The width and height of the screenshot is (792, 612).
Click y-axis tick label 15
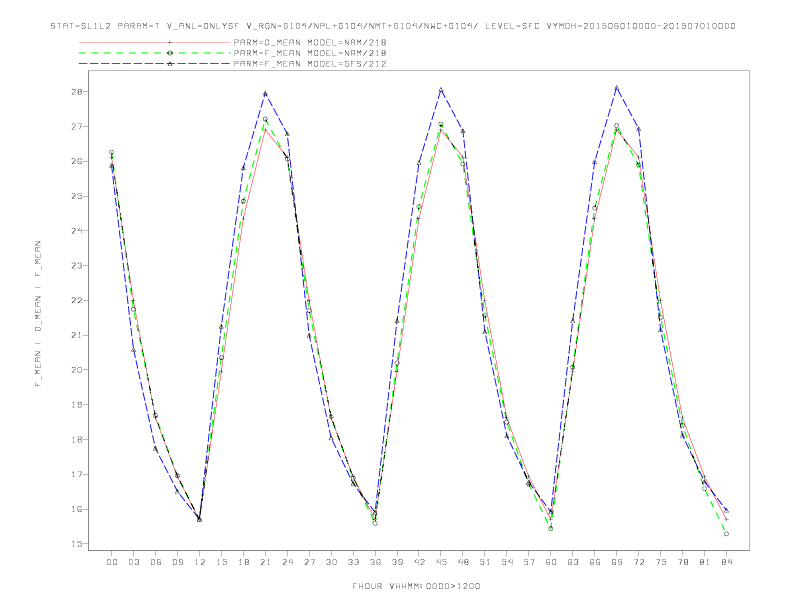(x=79, y=544)
